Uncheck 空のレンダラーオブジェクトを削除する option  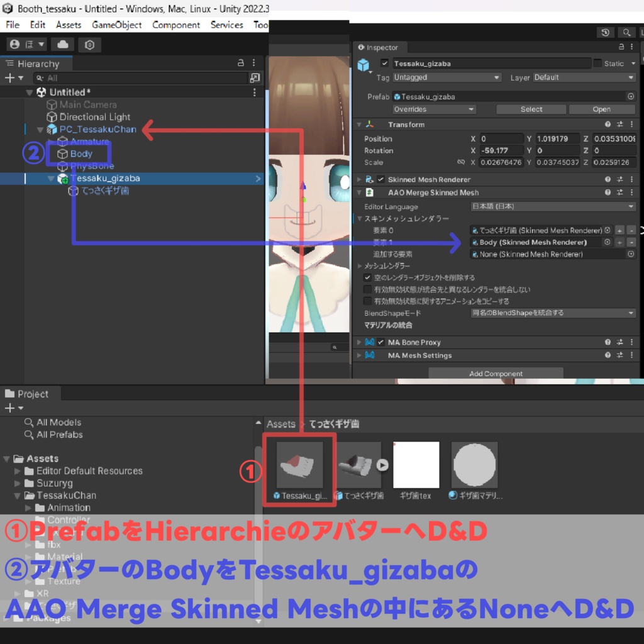tap(367, 277)
